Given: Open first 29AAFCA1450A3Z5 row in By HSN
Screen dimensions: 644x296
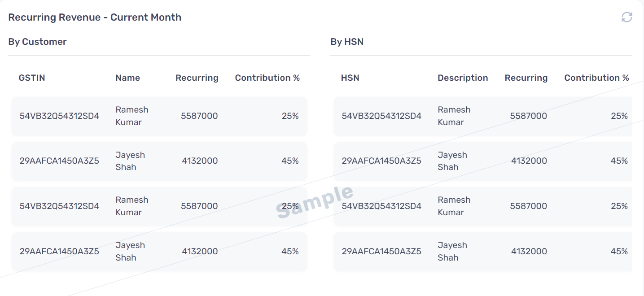Looking at the screenshot, I should coord(483,161).
